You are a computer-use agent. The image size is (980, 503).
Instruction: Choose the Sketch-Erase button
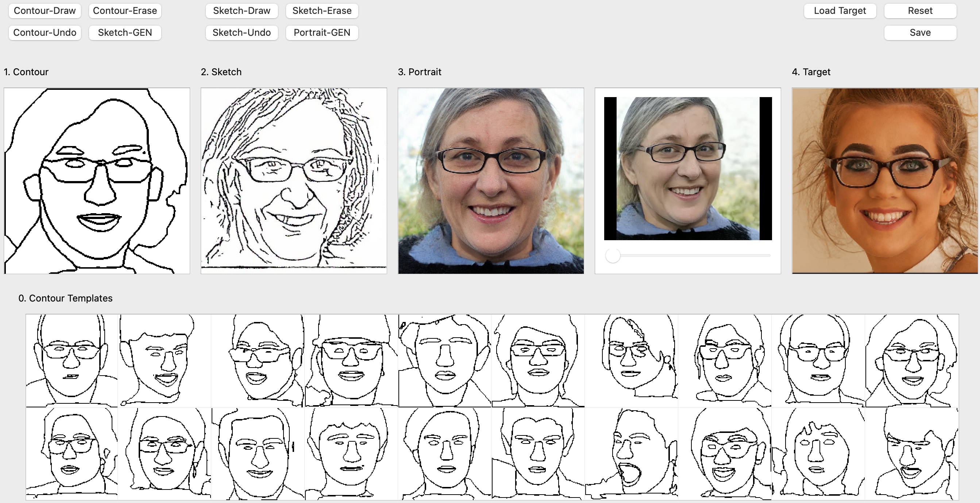(x=322, y=11)
